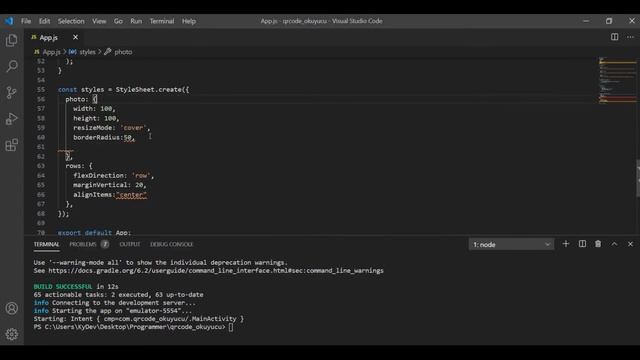Click 'StyleSheet.create' on line 55
This screenshot has width=640, height=360.
148,89
